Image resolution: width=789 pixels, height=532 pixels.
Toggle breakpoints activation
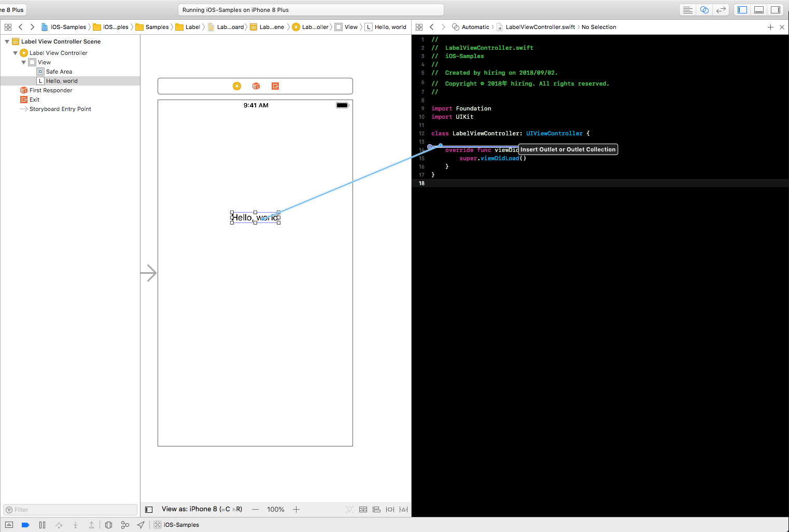click(25, 525)
